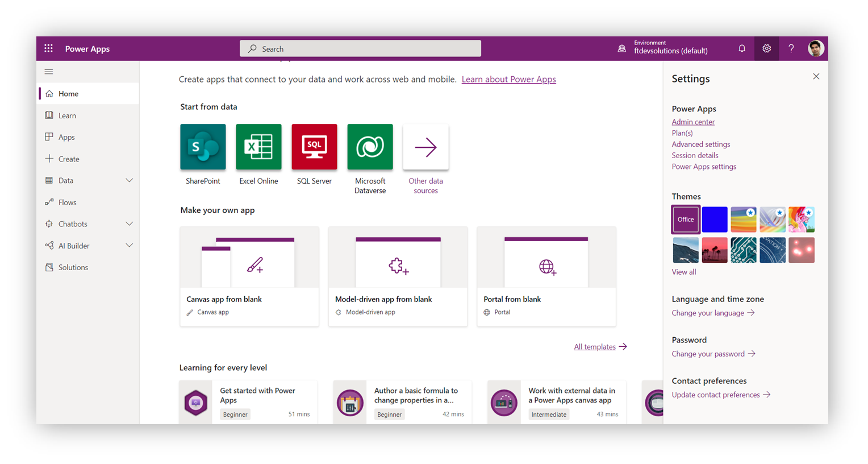Open the Plan(s) settings link

(x=682, y=133)
